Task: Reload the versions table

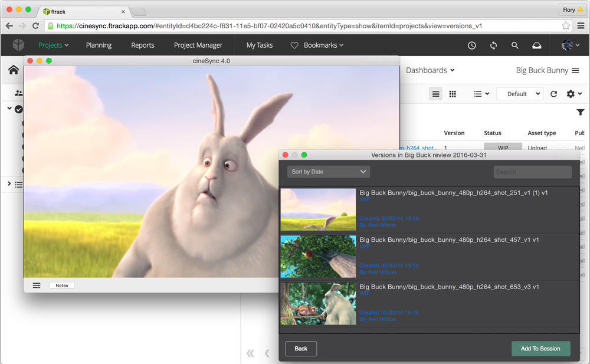Action: (553, 94)
